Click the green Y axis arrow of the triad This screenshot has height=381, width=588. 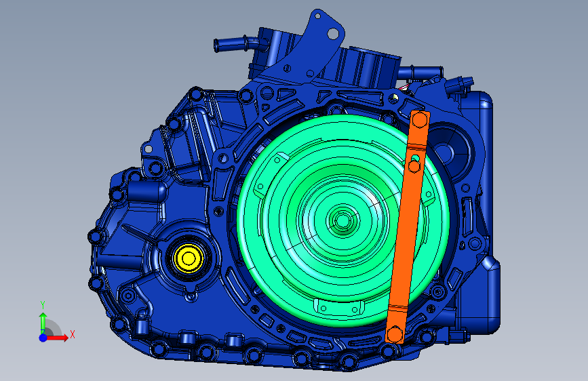pyautogui.click(x=43, y=322)
